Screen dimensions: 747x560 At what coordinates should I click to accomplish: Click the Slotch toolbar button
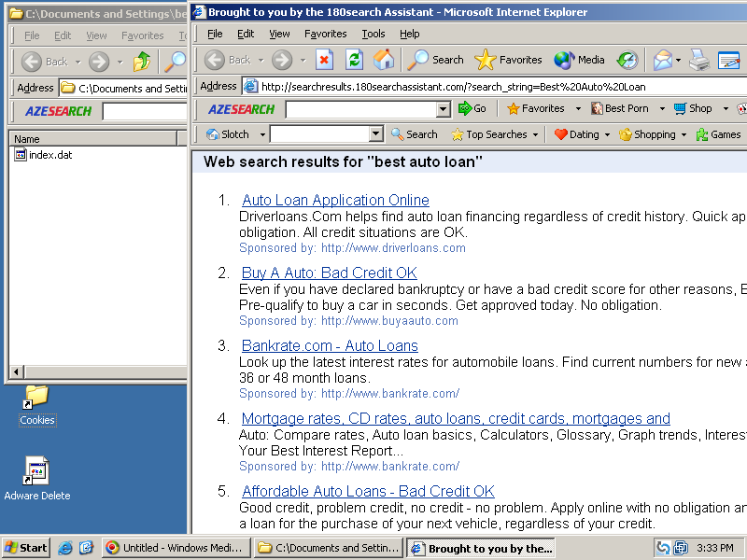(227, 134)
